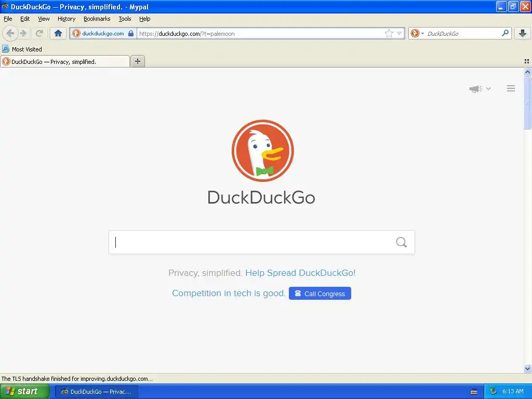The image size is (532, 399).
Task: Follow the Help Spread DuckDuckGo! link
Action: point(300,273)
